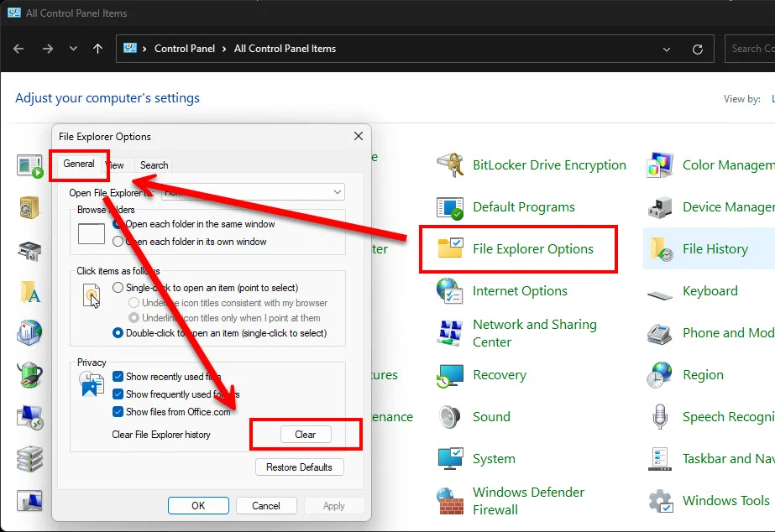Expand chevron after Control Panel breadcrumb
This screenshot has width=775, height=532.
pos(224,49)
